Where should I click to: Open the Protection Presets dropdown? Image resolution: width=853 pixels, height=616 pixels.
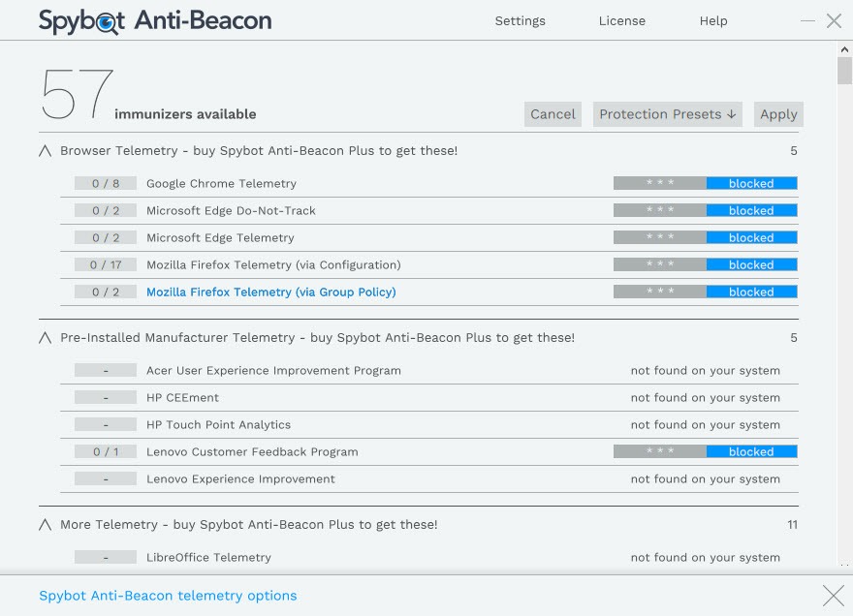[668, 114]
